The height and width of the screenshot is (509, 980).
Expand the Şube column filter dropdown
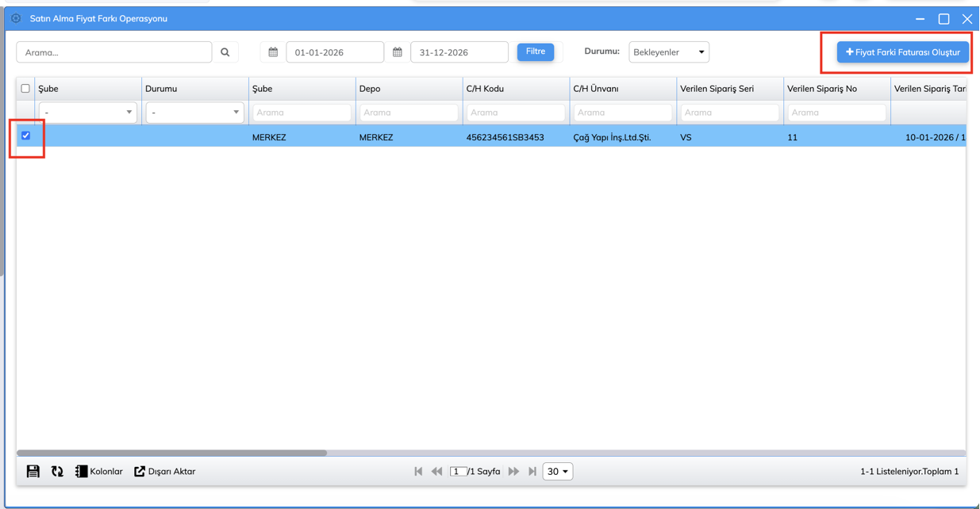(87, 113)
